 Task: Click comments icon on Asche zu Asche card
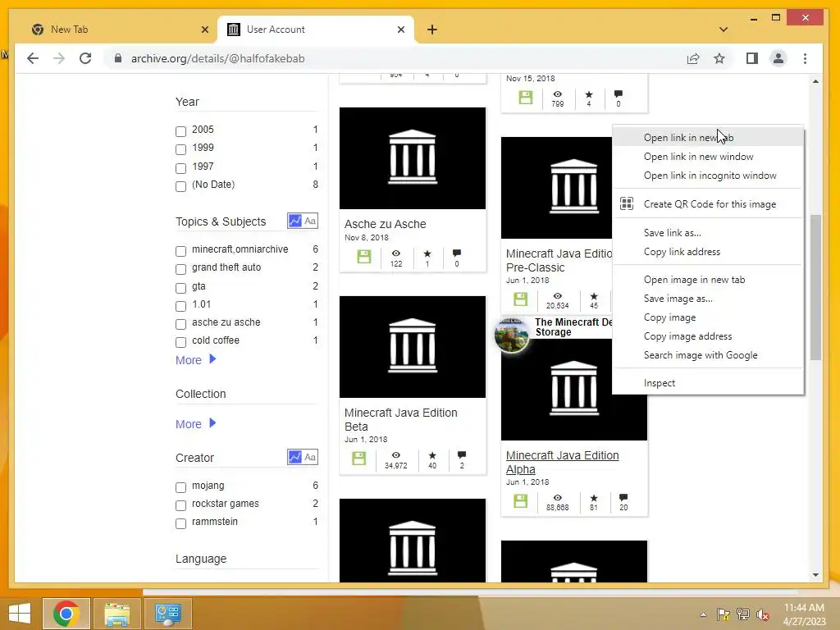tap(456, 253)
